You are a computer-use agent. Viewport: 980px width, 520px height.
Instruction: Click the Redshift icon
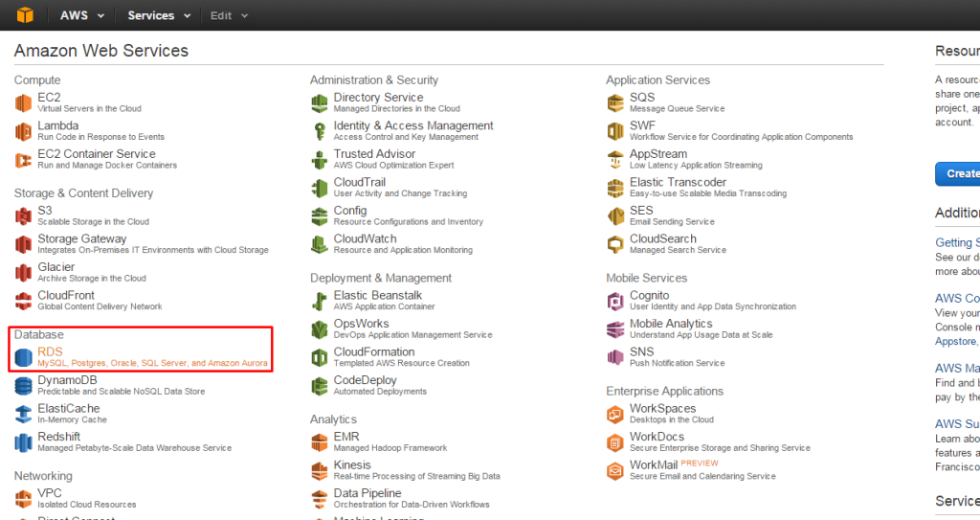(23, 442)
